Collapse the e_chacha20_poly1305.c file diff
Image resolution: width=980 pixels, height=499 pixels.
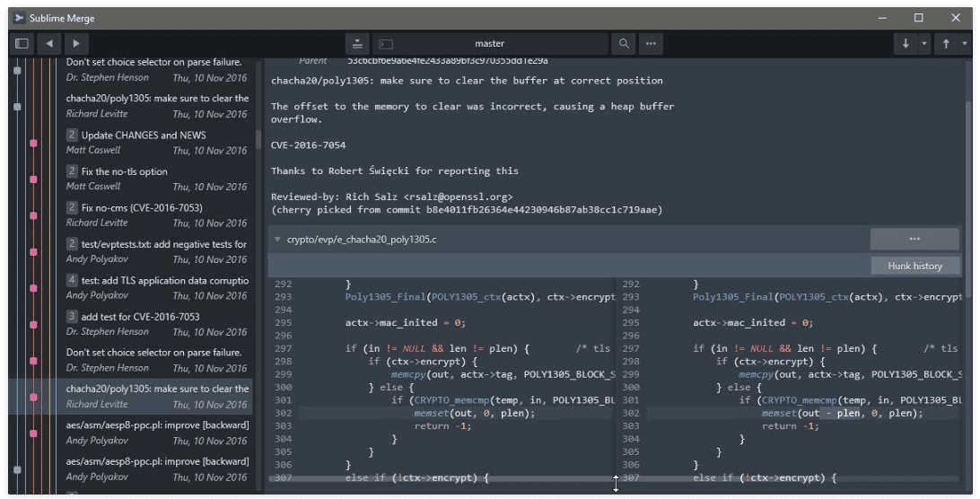click(x=277, y=240)
